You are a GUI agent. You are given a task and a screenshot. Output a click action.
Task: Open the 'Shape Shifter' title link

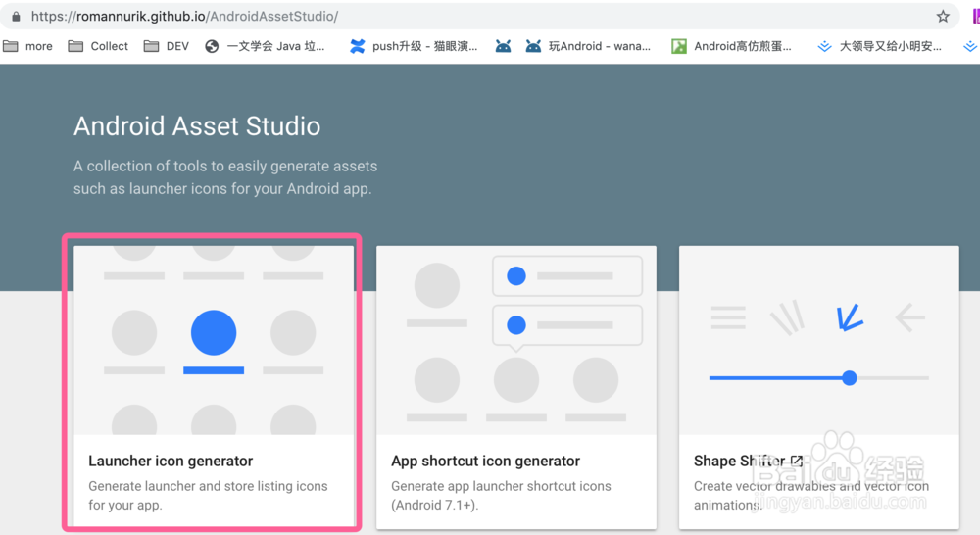pos(739,461)
